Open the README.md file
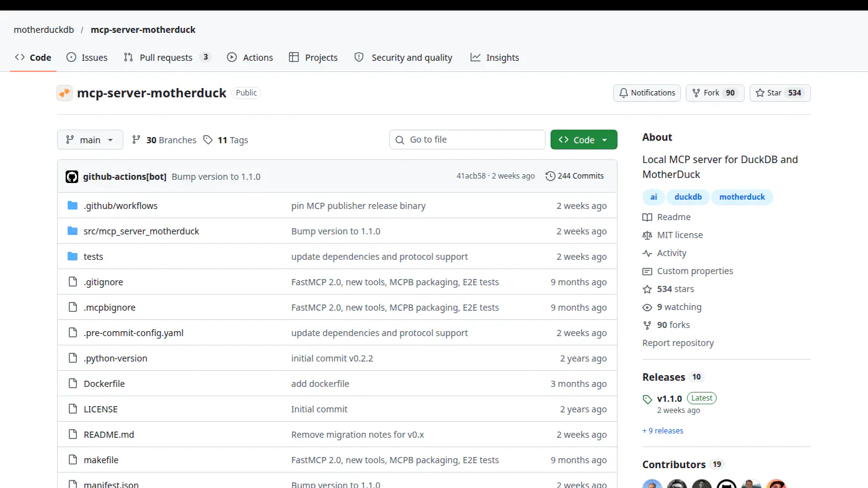Screen dimensions: 868x488 (x=109, y=435)
